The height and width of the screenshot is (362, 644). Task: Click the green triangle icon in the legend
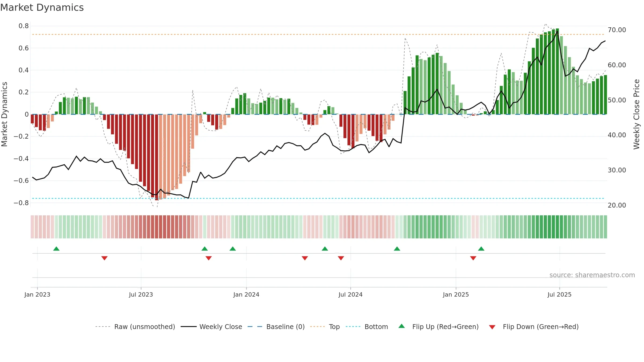pyautogui.click(x=402, y=326)
